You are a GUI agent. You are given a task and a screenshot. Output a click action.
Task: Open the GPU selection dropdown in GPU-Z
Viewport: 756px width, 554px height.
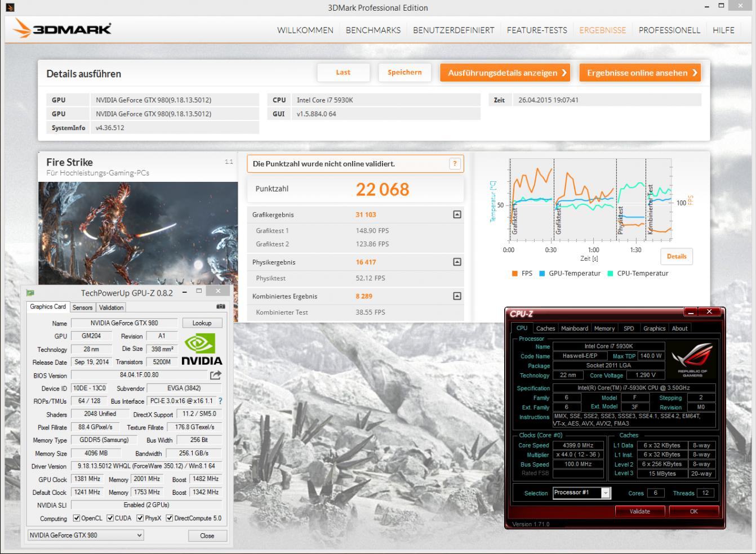tap(86, 535)
